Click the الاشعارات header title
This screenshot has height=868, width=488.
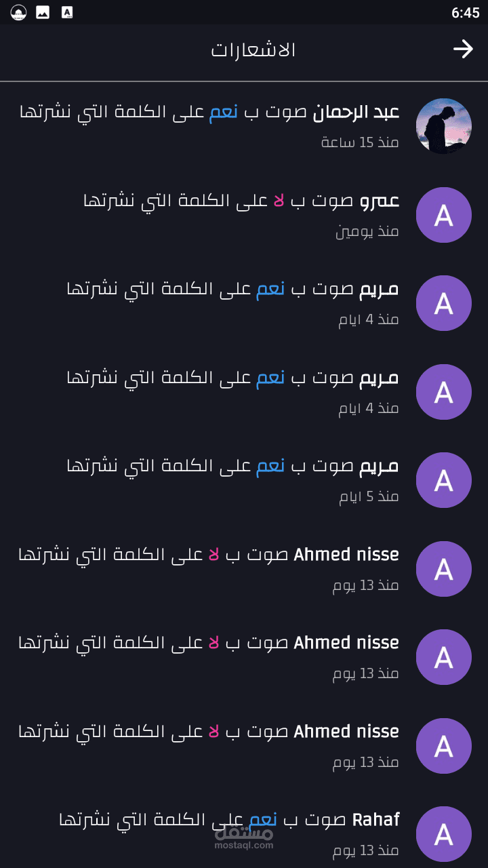tap(253, 50)
